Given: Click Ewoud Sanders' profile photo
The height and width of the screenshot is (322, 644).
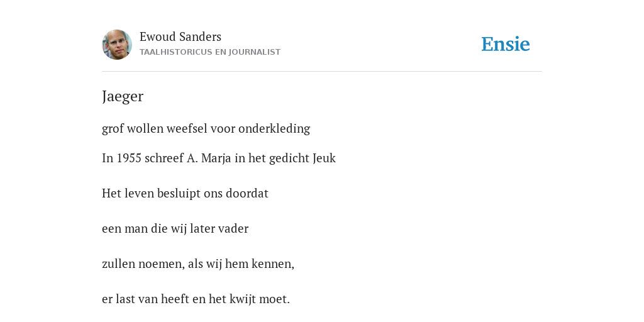Looking at the screenshot, I should tap(117, 45).
